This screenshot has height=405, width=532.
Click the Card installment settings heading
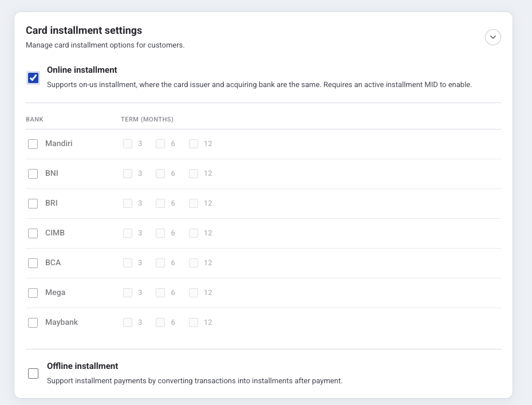coord(84,30)
